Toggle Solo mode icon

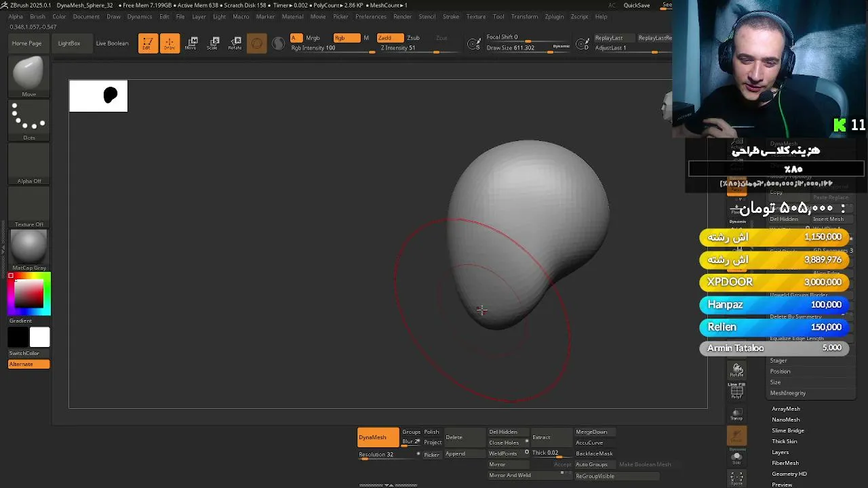point(737,457)
